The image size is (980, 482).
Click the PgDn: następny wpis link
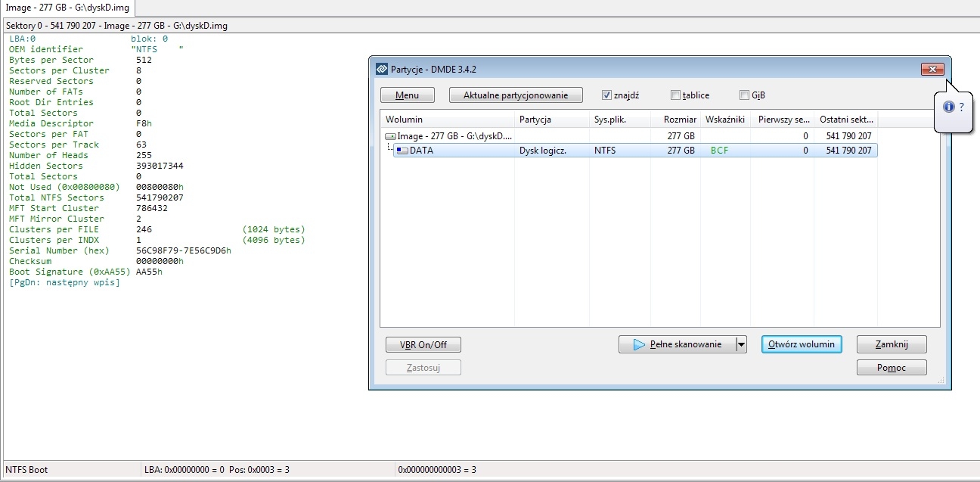click(64, 282)
